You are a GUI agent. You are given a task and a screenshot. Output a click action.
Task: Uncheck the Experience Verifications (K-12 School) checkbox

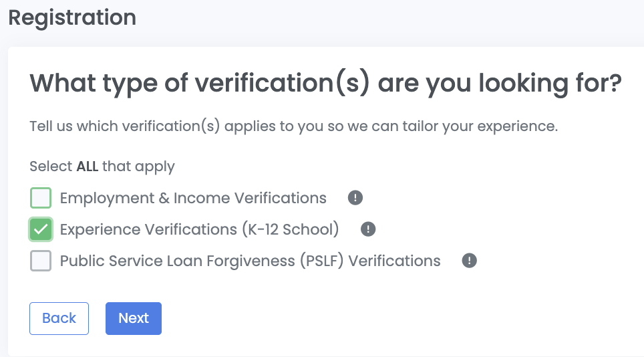coord(41,229)
